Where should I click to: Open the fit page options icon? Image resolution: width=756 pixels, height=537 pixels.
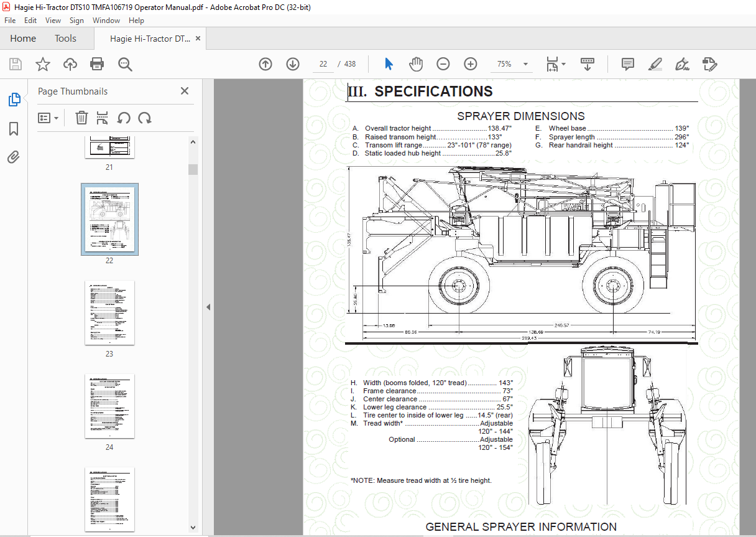point(552,64)
